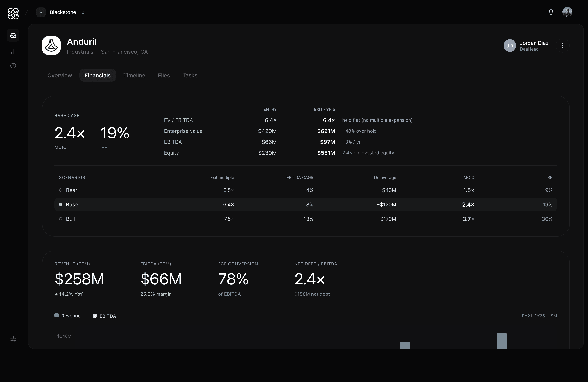The width and height of the screenshot is (588, 382).
Task: Open the Files tab
Action: pyautogui.click(x=164, y=75)
